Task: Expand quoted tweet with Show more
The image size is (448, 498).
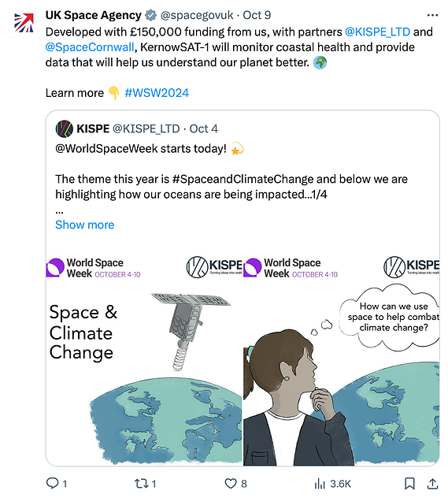Action: (85, 225)
